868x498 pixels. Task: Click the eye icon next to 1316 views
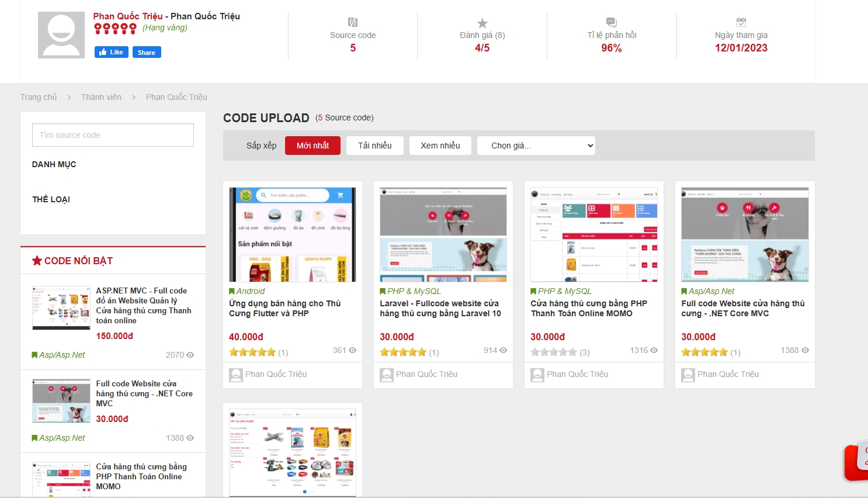click(x=654, y=350)
